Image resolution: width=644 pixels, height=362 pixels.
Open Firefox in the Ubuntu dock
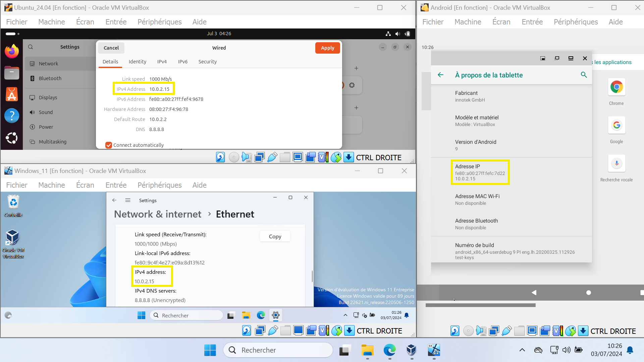[12, 51]
